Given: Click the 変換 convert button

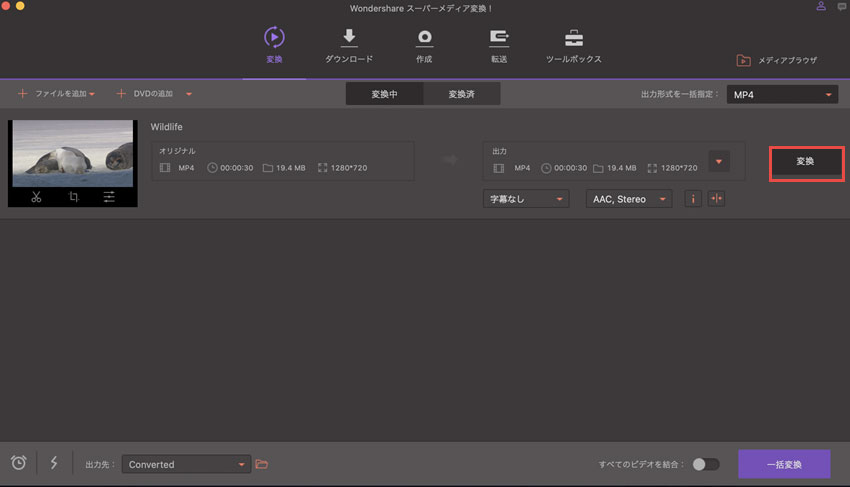Looking at the screenshot, I should point(806,162).
